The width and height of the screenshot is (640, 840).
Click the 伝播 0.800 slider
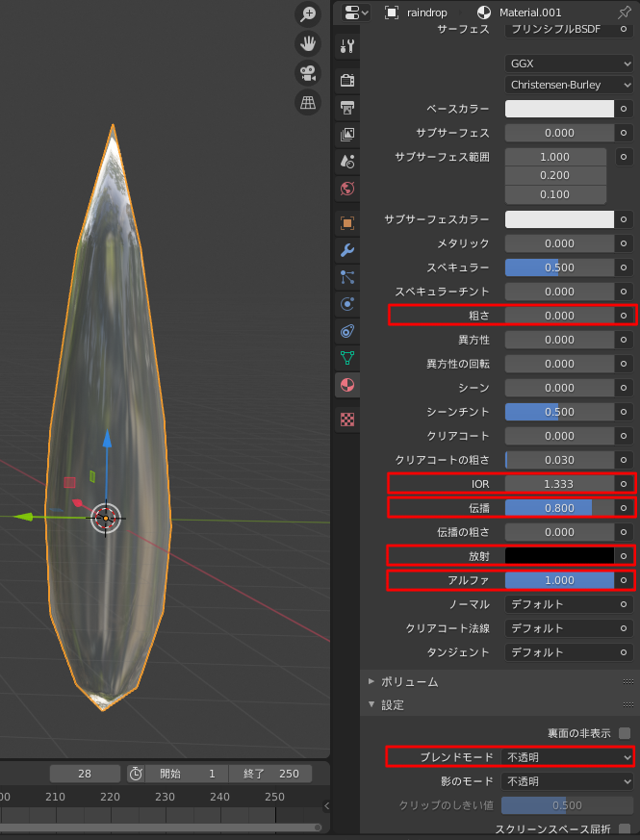click(559, 508)
